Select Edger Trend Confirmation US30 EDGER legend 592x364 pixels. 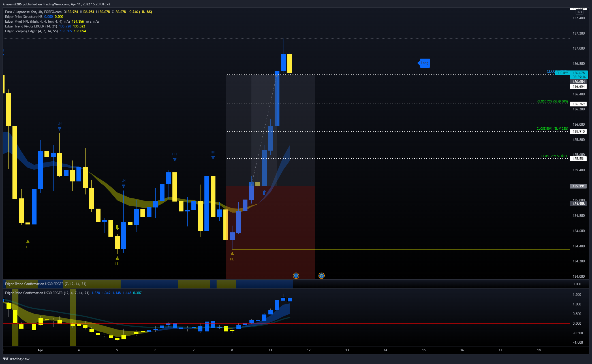pos(46,284)
